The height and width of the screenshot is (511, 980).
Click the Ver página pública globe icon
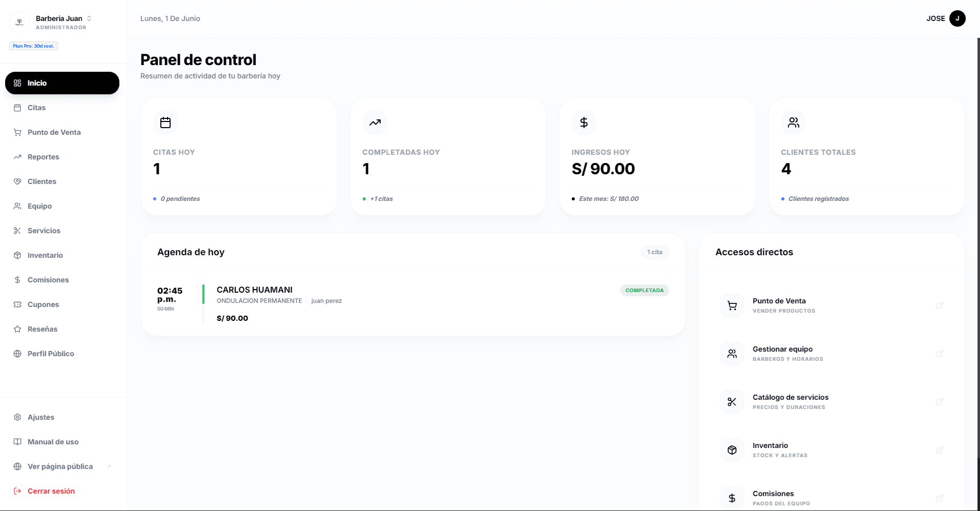click(17, 466)
